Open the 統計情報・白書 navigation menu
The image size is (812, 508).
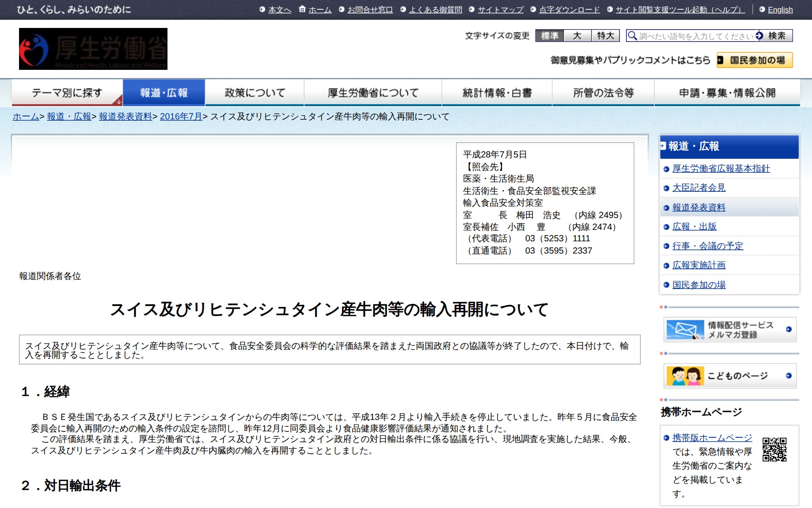click(497, 93)
